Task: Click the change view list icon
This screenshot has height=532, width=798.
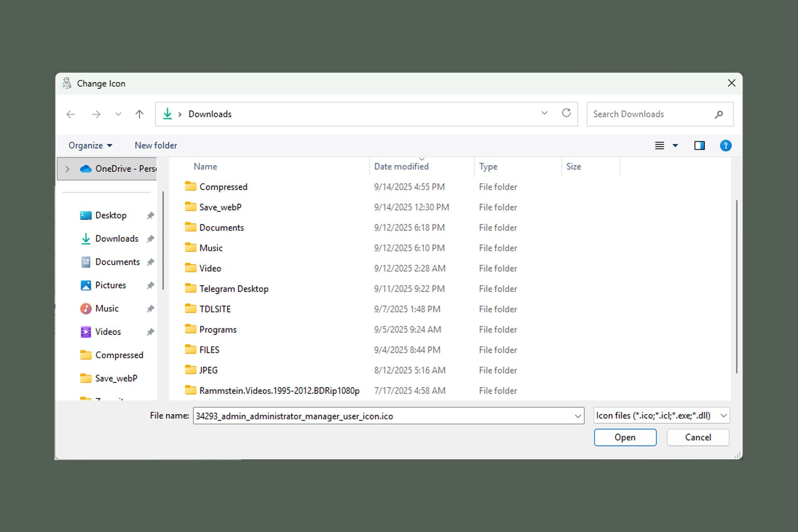Action: click(x=660, y=145)
